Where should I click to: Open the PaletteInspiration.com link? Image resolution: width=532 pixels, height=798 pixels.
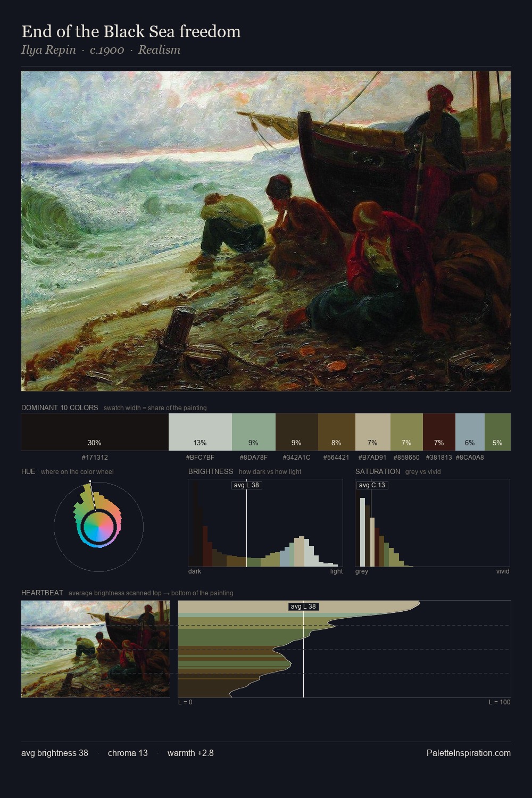point(469,753)
